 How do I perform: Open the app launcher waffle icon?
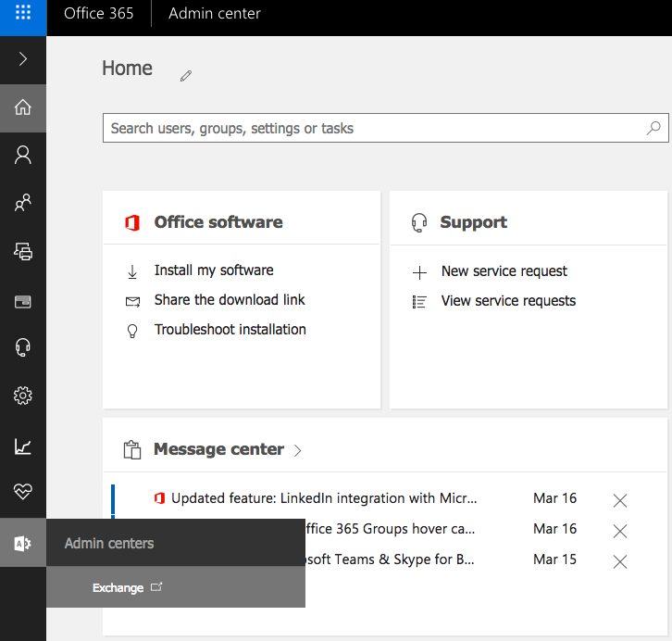(x=23, y=12)
